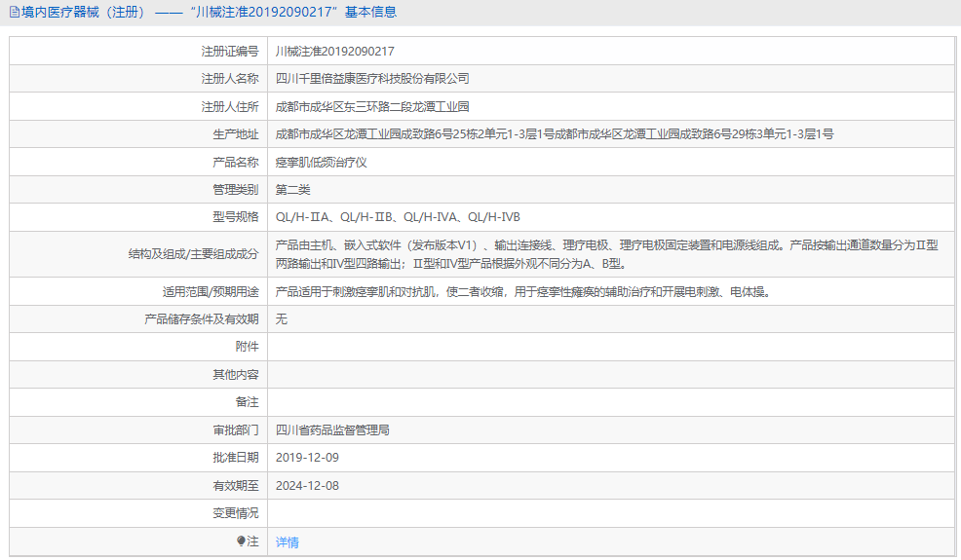This screenshot has width=961, height=560.
Task: Click the 批准日期 label cell
Action: (x=138, y=458)
